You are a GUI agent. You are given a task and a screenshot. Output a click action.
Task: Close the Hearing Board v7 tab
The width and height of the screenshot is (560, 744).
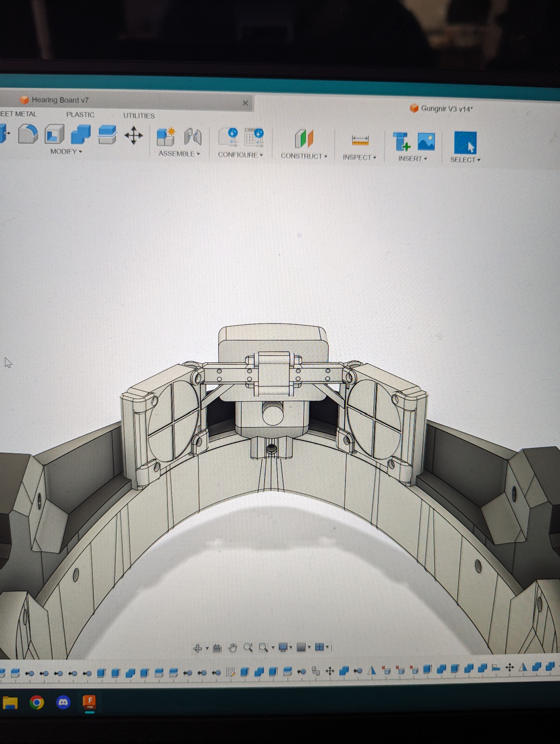[245, 103]
